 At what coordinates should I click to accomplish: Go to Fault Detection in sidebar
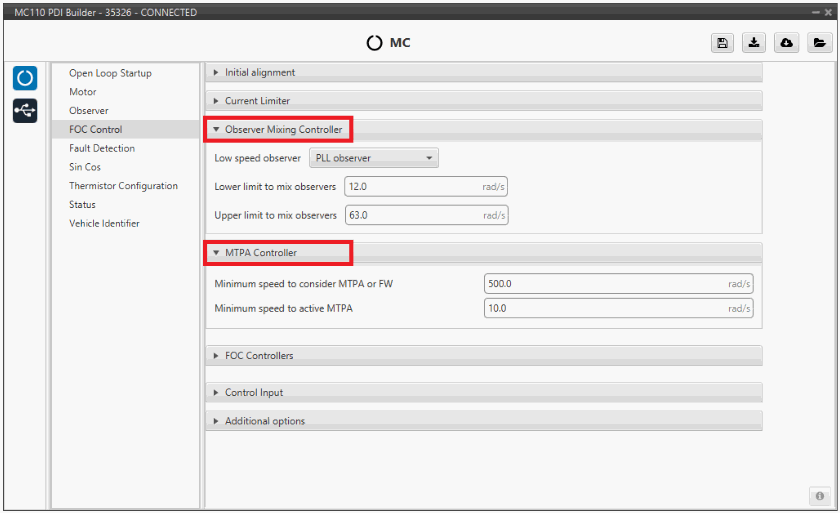point(102,148)
